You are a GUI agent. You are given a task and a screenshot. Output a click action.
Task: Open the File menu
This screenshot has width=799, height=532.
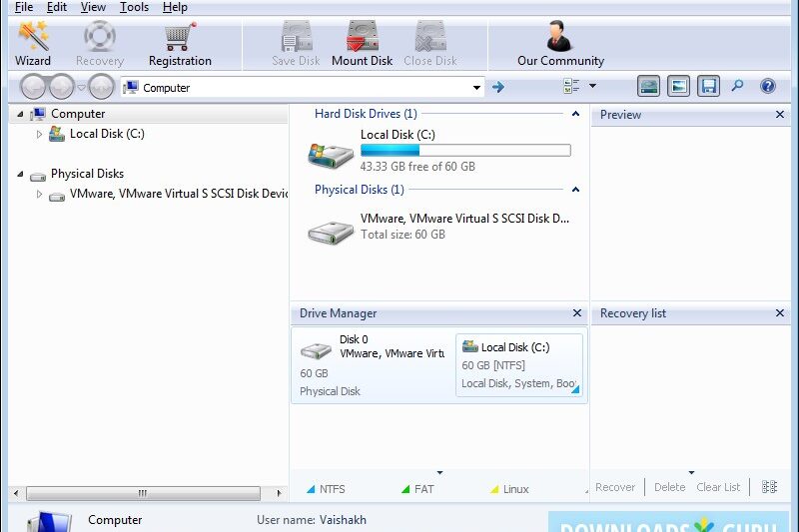24,7
